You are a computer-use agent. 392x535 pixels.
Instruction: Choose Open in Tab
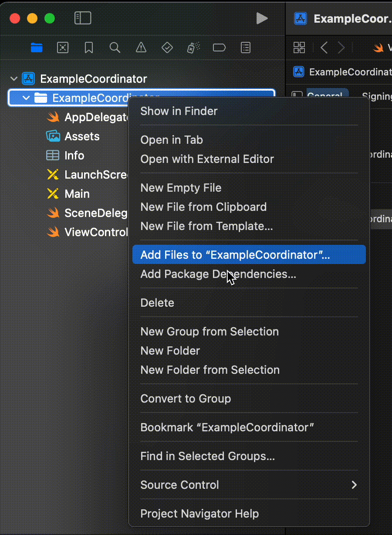click(249, 140)
